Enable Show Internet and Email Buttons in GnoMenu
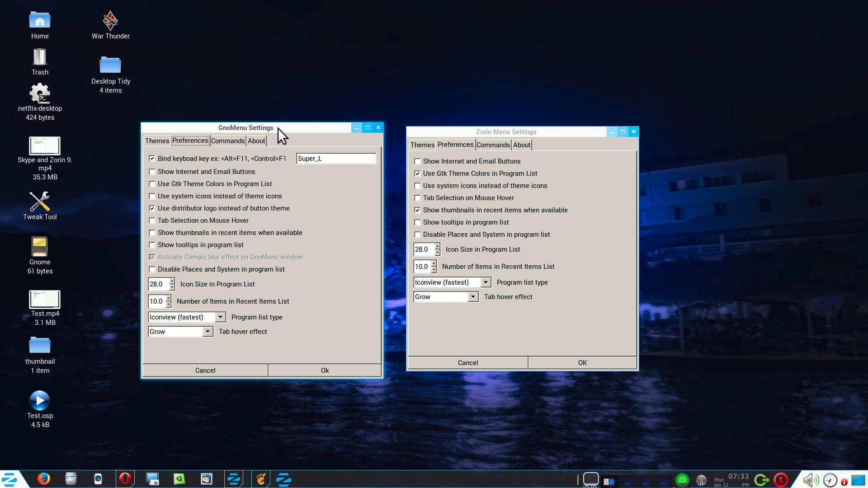Screen dimensions: 868x488 tap(152, 172)
